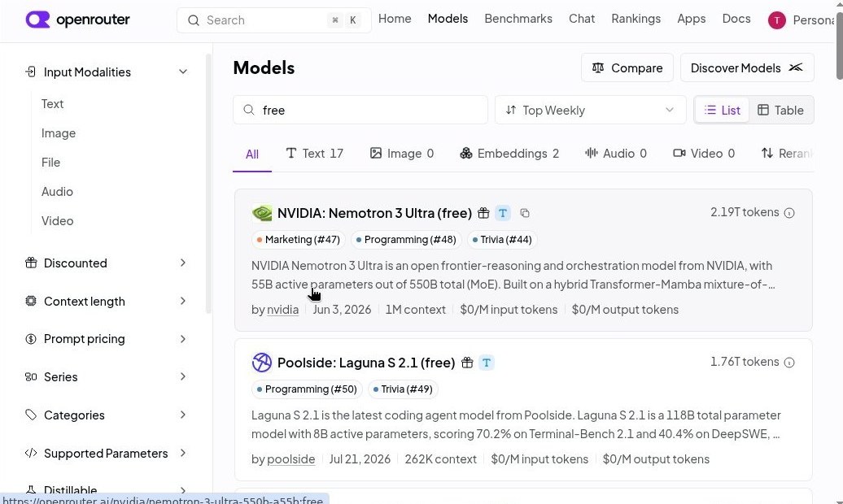This screenshot has height=504, width=843.
Task: Switch to Table view
Action: coord(780,111)
